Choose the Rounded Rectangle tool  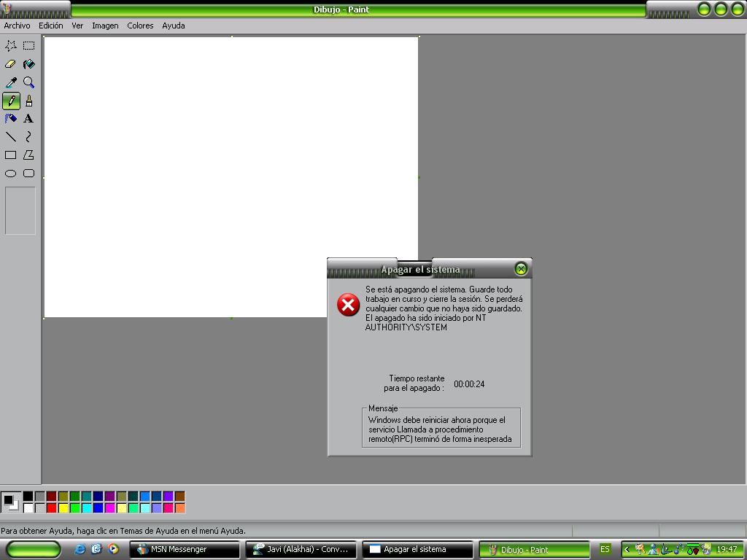pyautogui.click(x=29, y=174)
